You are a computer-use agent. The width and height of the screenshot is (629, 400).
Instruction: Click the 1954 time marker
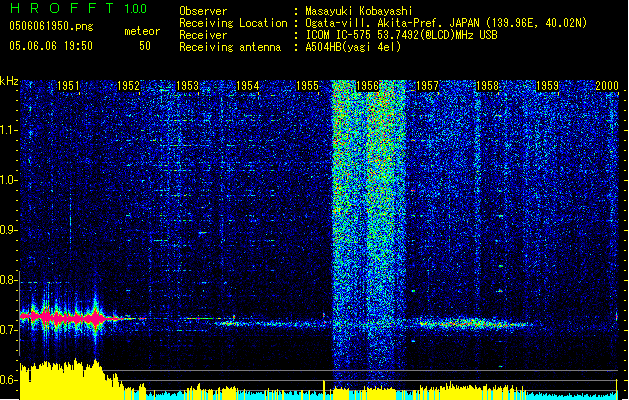[x=248, y=86]
